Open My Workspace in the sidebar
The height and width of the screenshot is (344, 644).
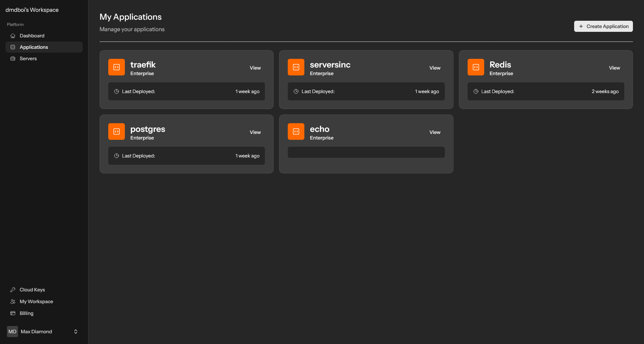pos(44,301)
